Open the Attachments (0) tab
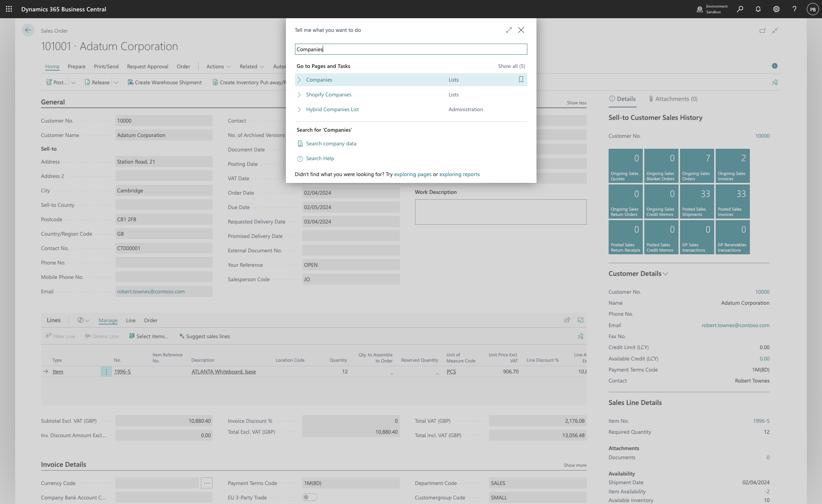This screenshot has width=822, height=504. click(673, 99)
